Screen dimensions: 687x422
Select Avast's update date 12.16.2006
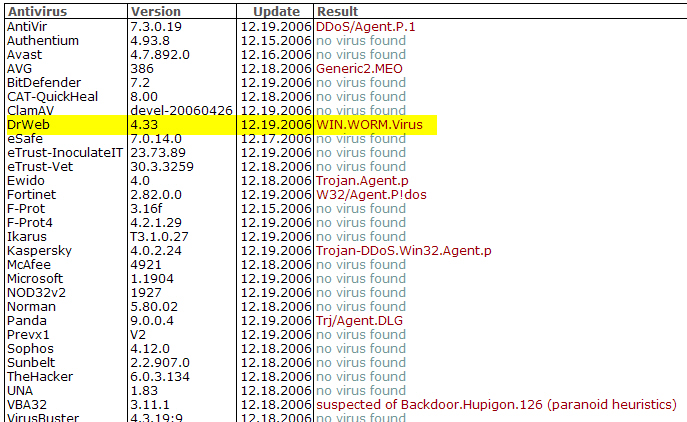click(276, 55)
